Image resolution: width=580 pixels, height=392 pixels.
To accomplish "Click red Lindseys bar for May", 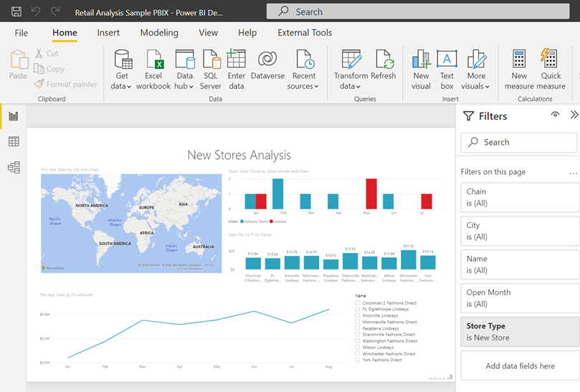I will pyautogui.click(x=371, y=193).
